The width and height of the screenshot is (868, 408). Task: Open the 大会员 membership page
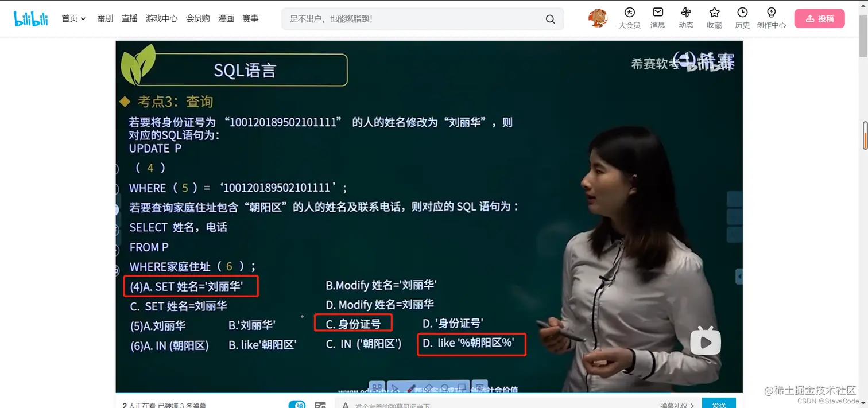pyautogui.click(x=629, y=18)
